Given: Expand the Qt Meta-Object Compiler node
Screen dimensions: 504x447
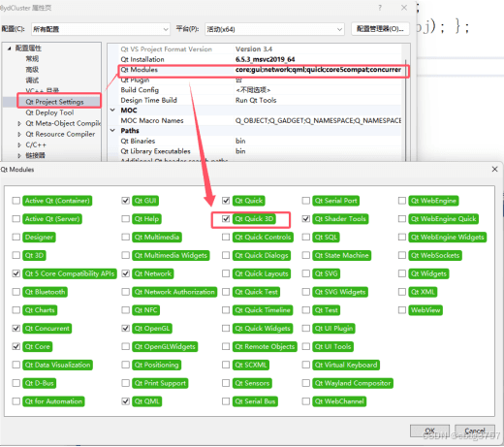Looking at the screenshot, I should point(19,123).
